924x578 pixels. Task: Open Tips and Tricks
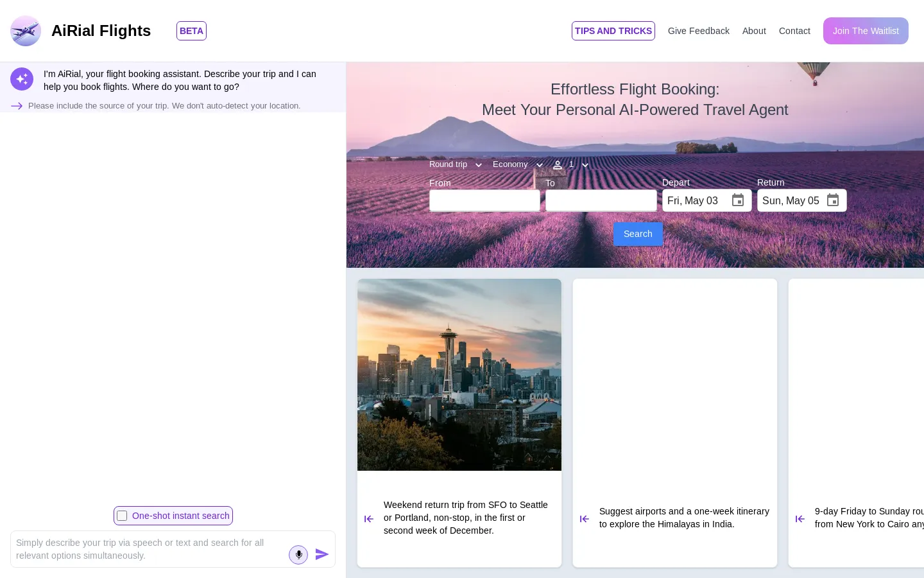click(x=613, y=31)
